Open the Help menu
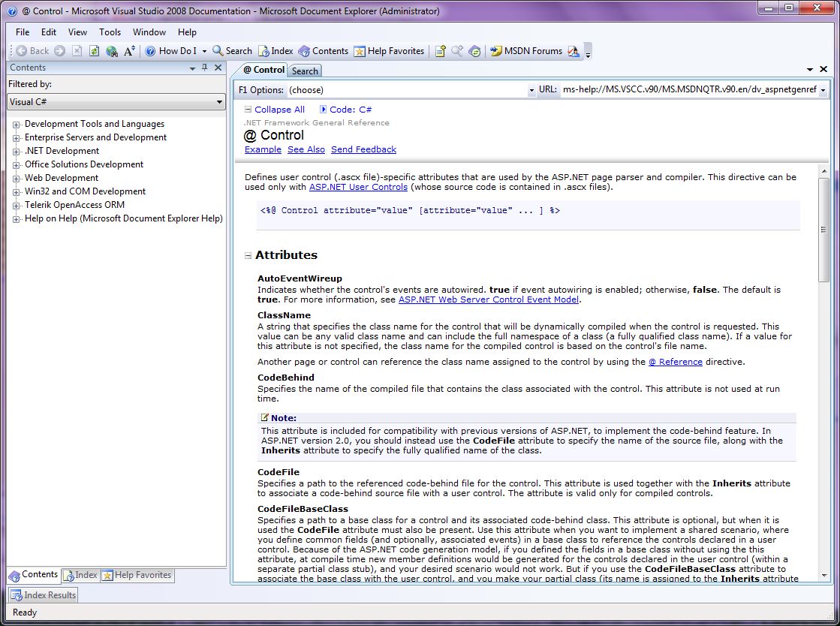Screen dimensions: 840x626 tap(187, 32)
